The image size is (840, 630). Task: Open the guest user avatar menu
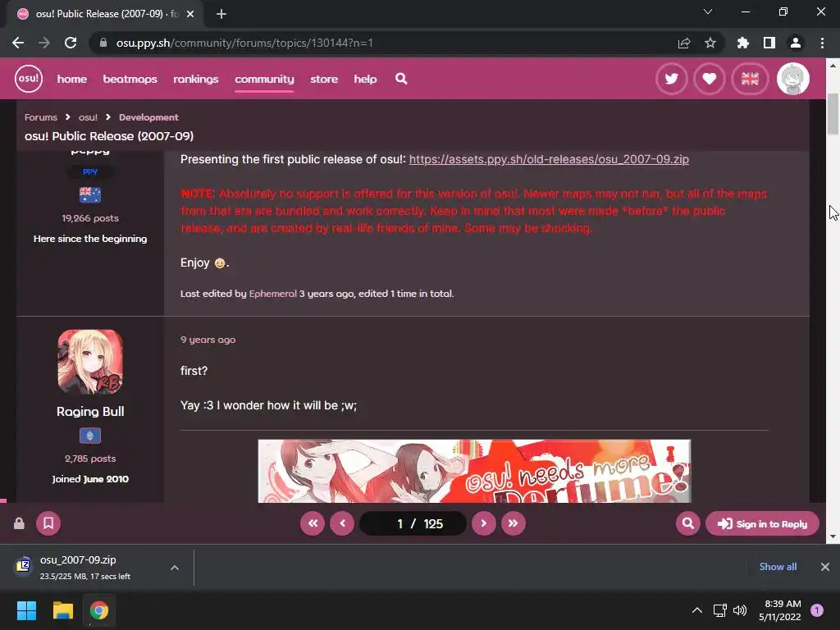click(x=793, y=79)
